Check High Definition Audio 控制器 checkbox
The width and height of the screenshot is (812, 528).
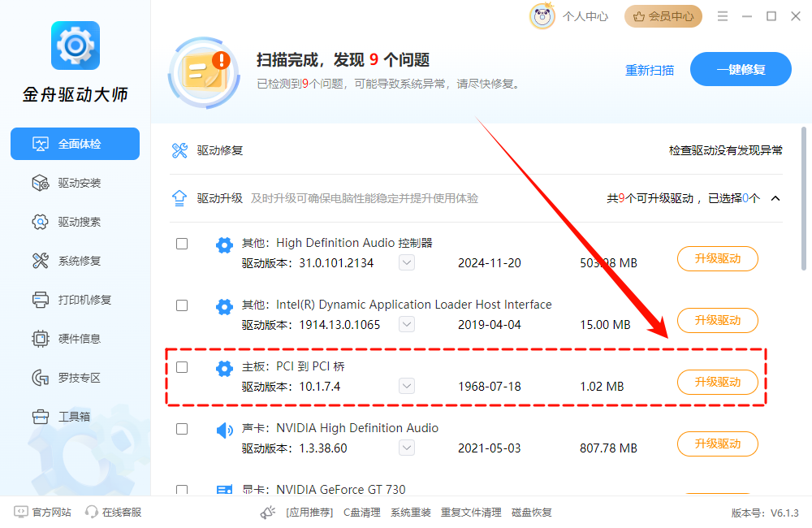182,244
